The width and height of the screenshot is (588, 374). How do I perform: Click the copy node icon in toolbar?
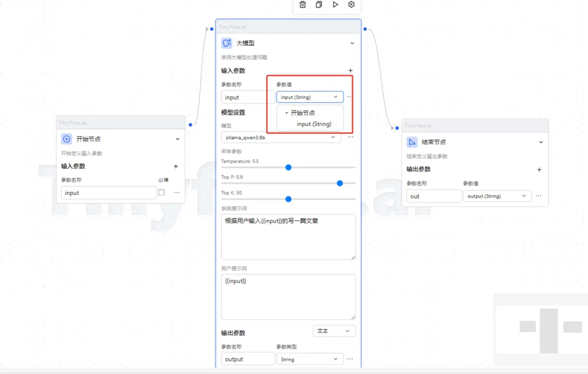click(319, 4)
